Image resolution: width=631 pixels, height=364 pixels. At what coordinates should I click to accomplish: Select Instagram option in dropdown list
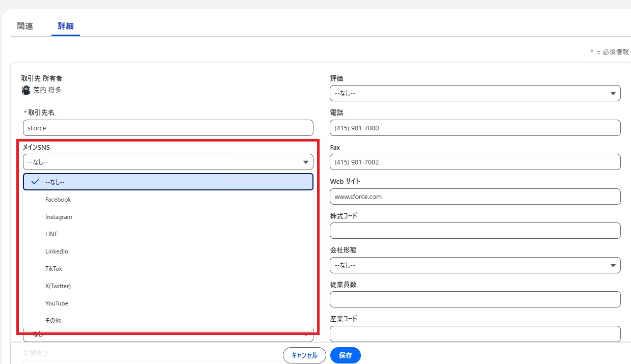point(59,217)
